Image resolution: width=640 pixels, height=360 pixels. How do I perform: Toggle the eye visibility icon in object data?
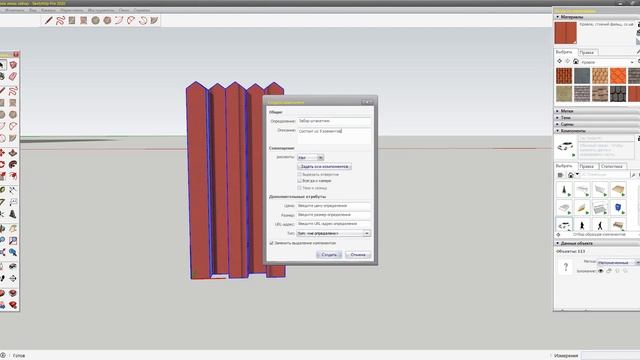click(600, 271)
